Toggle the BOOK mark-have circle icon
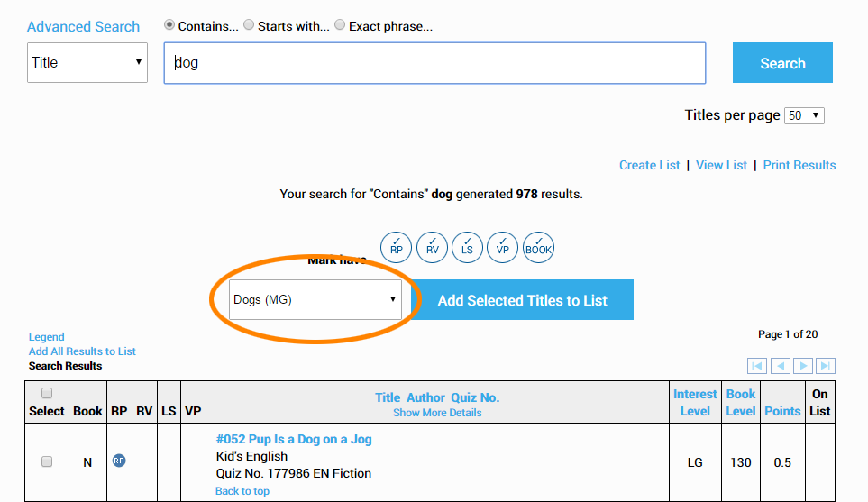Image resolution: width=868 pixels, height=502 pixels. [538, 248]
